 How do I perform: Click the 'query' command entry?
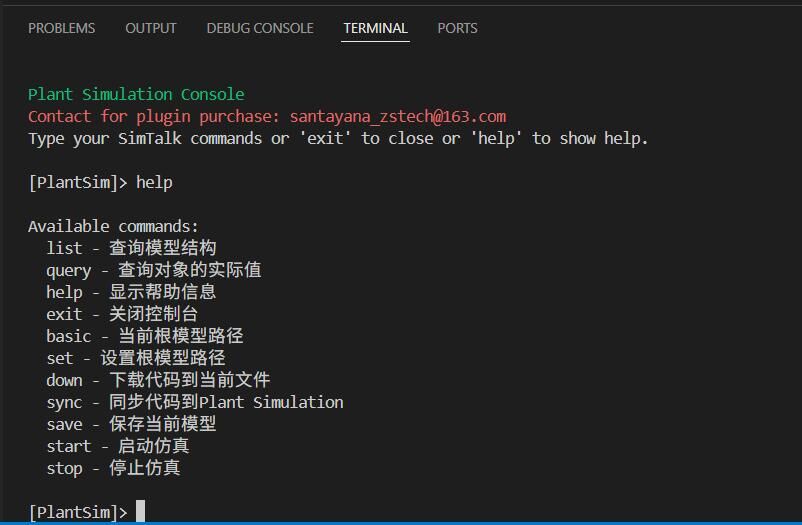68,270
